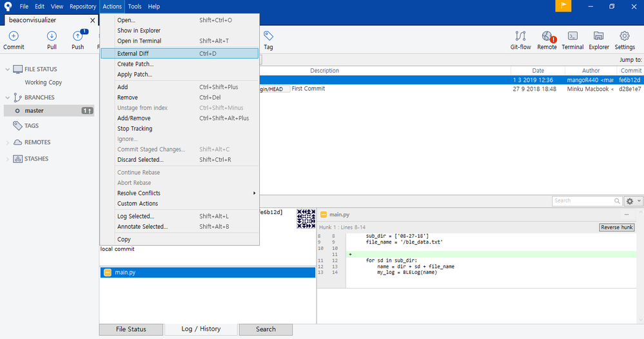Select External Diff menu entry

179,53
